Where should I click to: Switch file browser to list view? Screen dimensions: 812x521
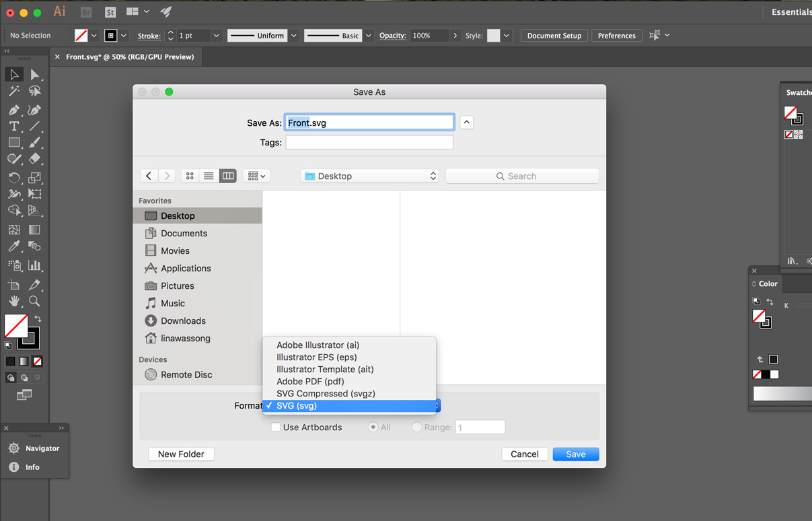(x=209, y=176)
